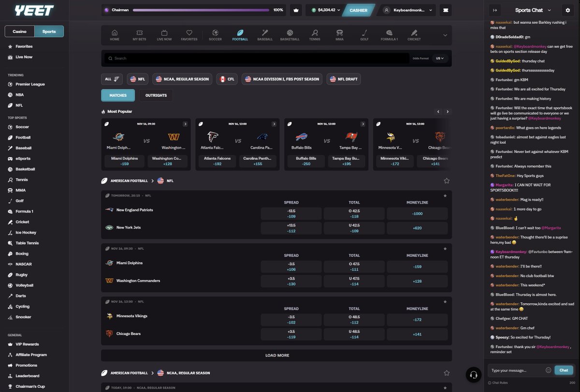Favorite the Dolphins vs Commanders match star
580x392 pixels.
[x=445, y=249]
